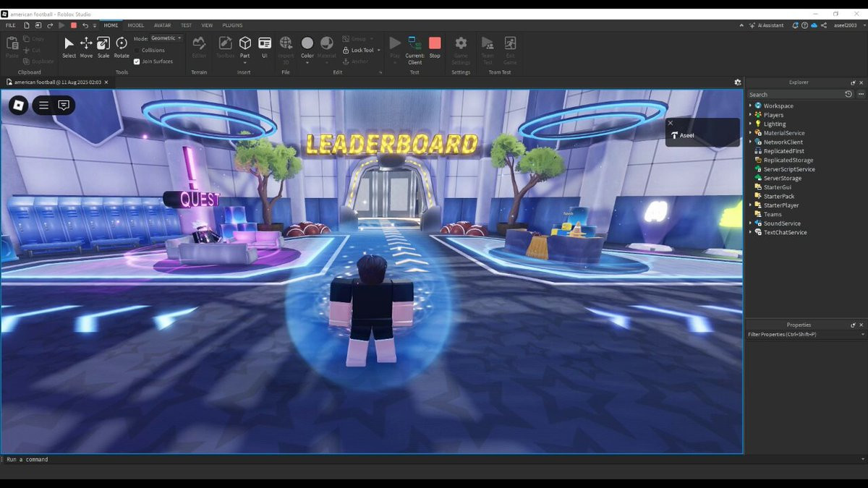The width and height of the screenshot is (868, 488).
Task: Activate the Move tool
Action: [86, 48]
